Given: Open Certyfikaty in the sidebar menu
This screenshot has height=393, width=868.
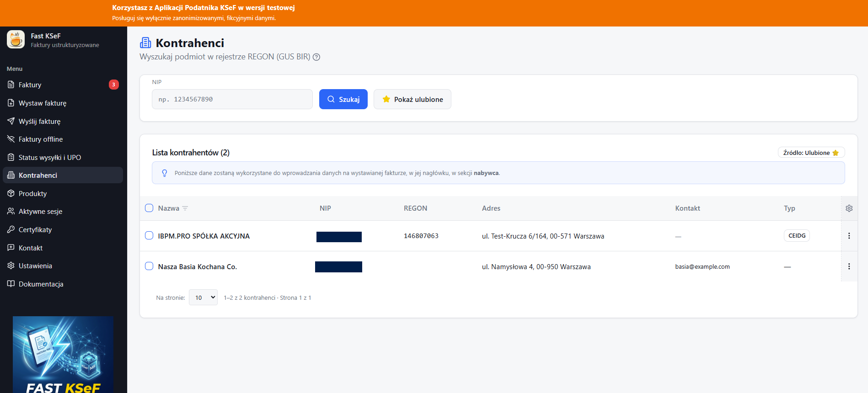Looking at the screenshot, I should [x=35, y=230].
